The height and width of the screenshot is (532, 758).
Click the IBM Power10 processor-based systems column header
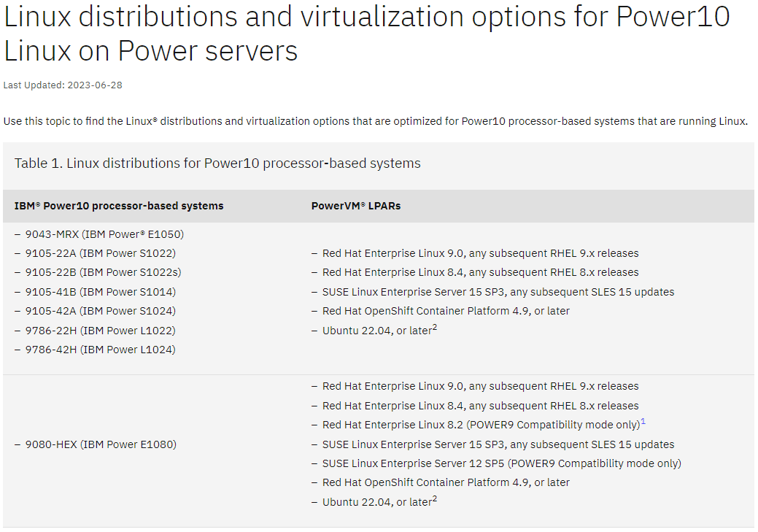coord(119,206)
